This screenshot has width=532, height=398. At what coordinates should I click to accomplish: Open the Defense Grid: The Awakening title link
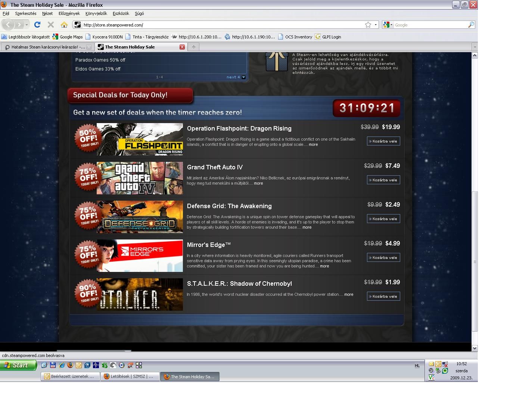coord(229,206)
